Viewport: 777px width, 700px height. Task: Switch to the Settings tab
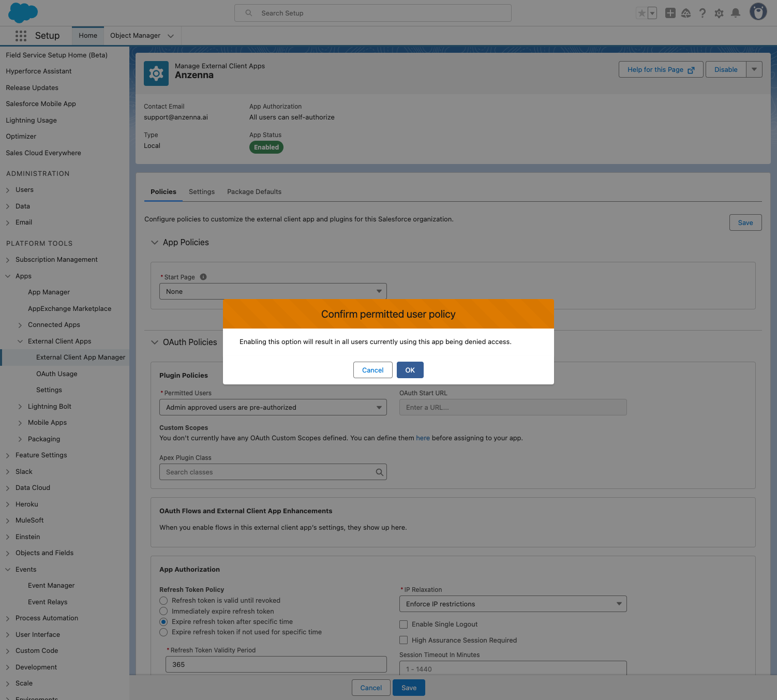coord(201,192)
